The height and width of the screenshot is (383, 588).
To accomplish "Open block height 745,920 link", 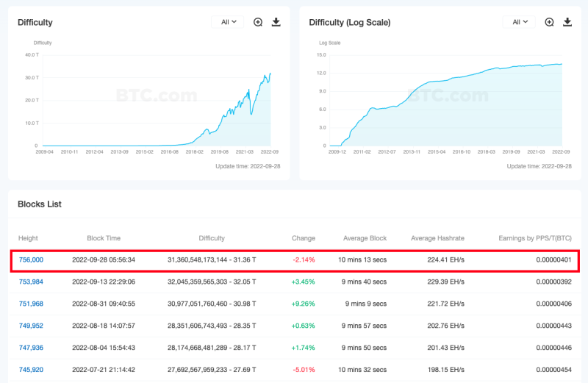I will (31, 370).
